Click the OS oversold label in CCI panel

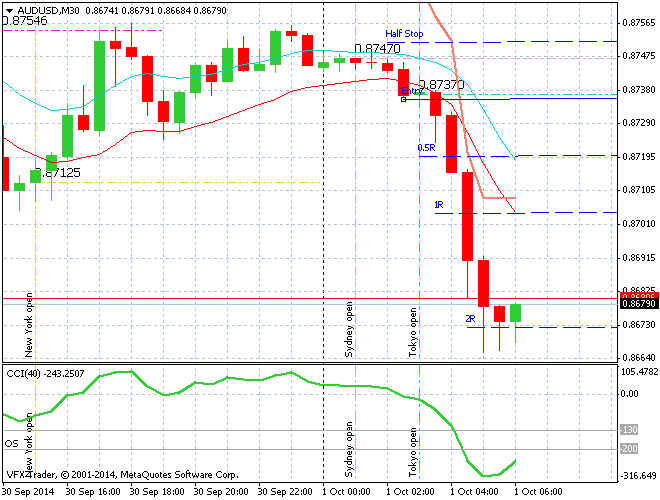click(x=12, y=443)
